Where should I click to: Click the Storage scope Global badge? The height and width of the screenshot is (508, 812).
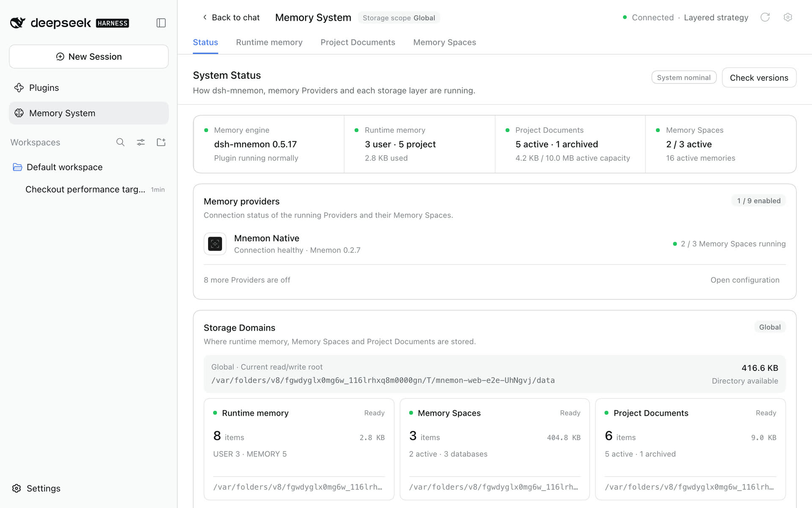pyautogui.click(x=399, y=18)
